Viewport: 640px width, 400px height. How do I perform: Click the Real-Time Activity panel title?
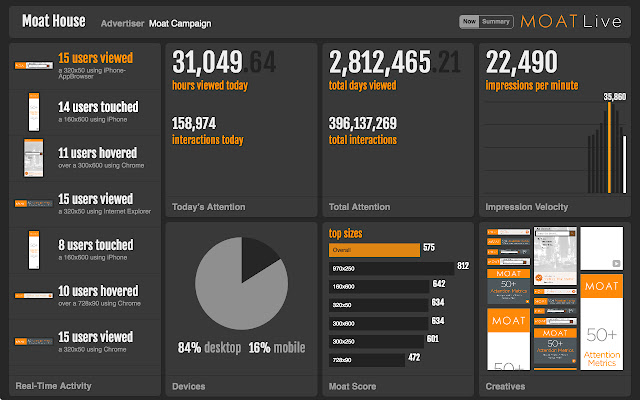point(53,386)
